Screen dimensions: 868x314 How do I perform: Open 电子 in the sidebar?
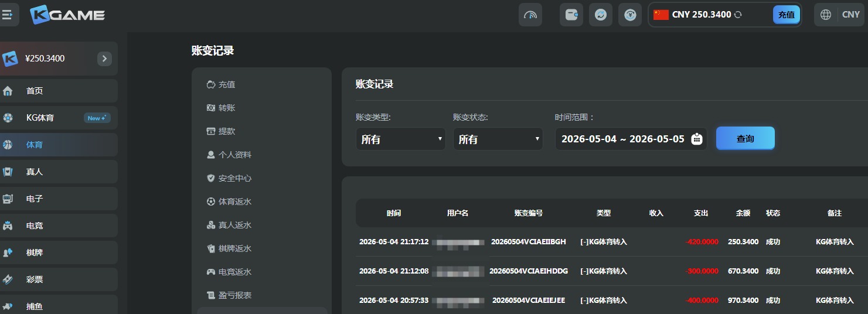[x=59, y=199]
